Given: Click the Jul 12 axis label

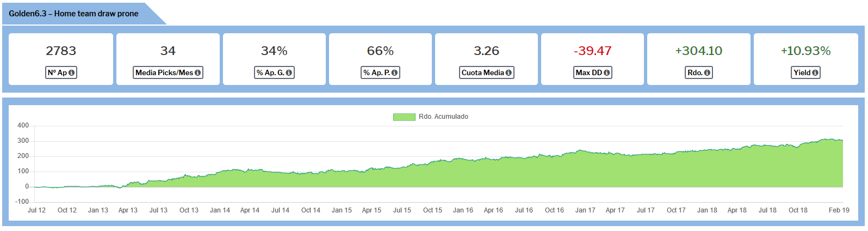Looking at the screenshot, I should click(36, 210).
